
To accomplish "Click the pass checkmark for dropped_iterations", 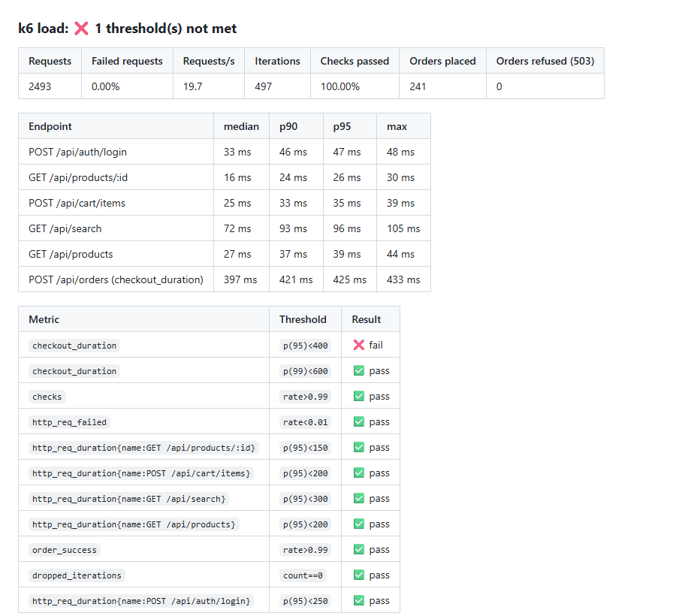I will click(x=359, y=575).
